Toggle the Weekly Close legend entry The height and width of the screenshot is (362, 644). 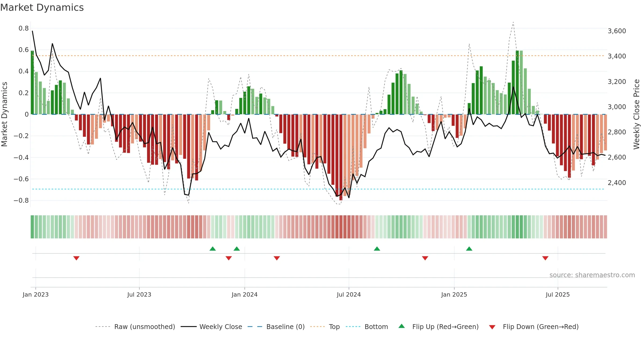tap(211, 327)
